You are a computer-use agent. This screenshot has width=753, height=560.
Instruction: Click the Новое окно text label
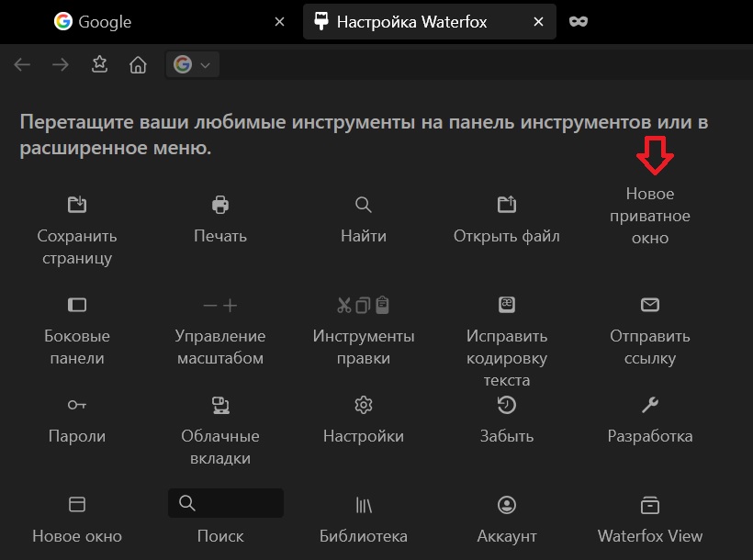point(77,535)
